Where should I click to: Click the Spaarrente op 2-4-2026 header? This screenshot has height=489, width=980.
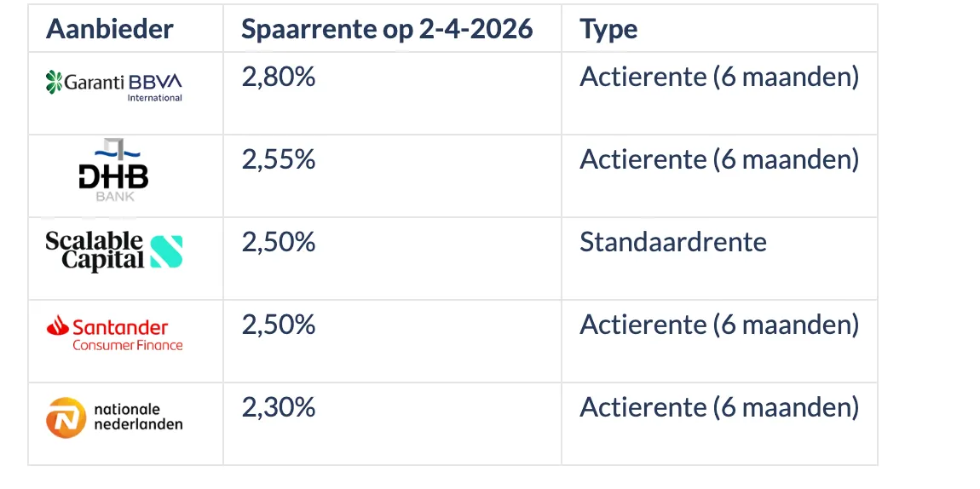387,29
